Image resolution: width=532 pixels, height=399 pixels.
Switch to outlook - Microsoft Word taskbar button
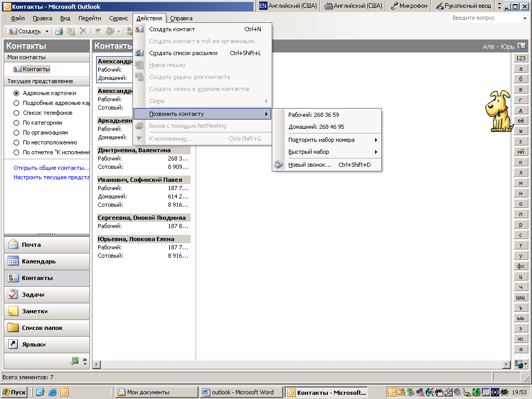coord(242,392)
